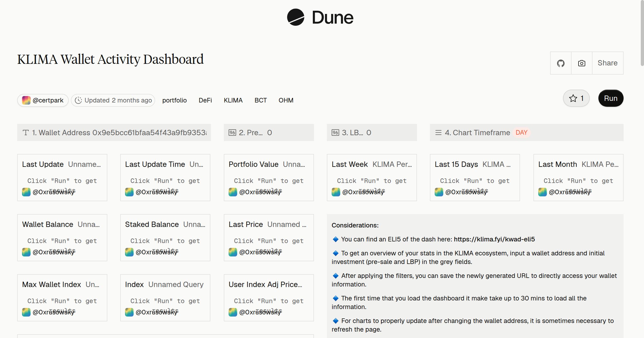Image resolution: width=644 pixels, height=338 pixels.
Task: Take a dashboard screenshot with the camera icon
Action: click(581, 63)
